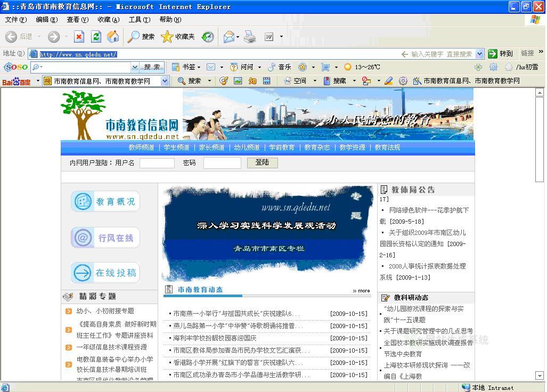The height and width of the screenshot is (392, 547).
Task: Click Baidu image search picture icon
Action: coord(238,81)
